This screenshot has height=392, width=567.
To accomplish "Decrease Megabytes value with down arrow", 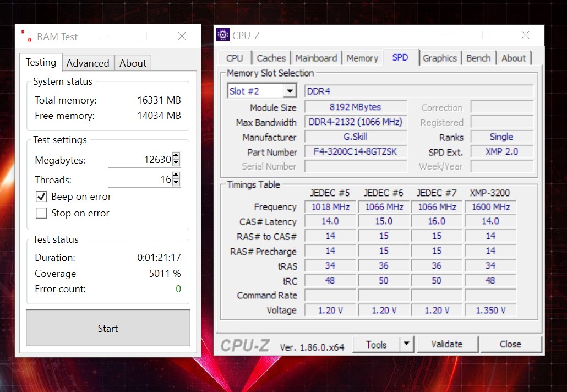I will coord(176,163).
